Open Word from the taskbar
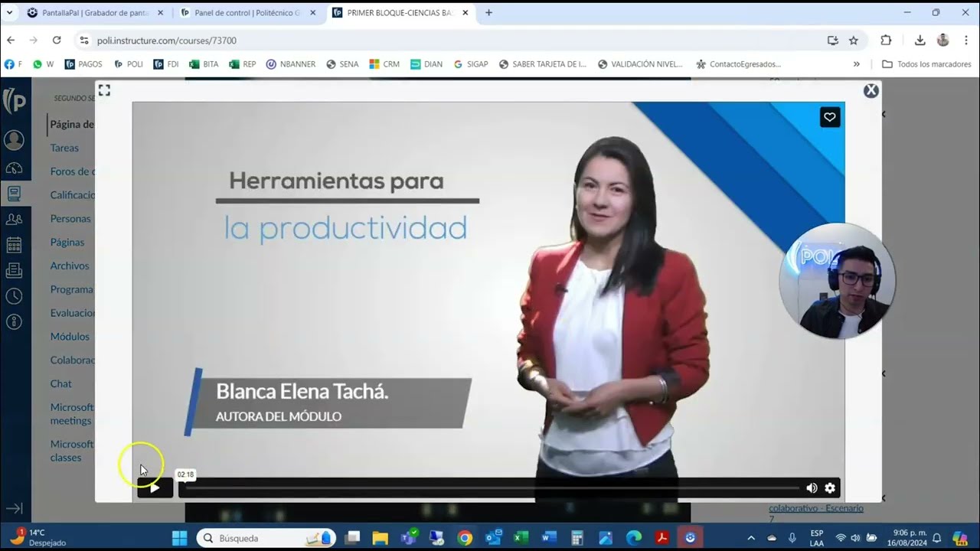Viewport: 980px width, 551px height. pos(549,538)
